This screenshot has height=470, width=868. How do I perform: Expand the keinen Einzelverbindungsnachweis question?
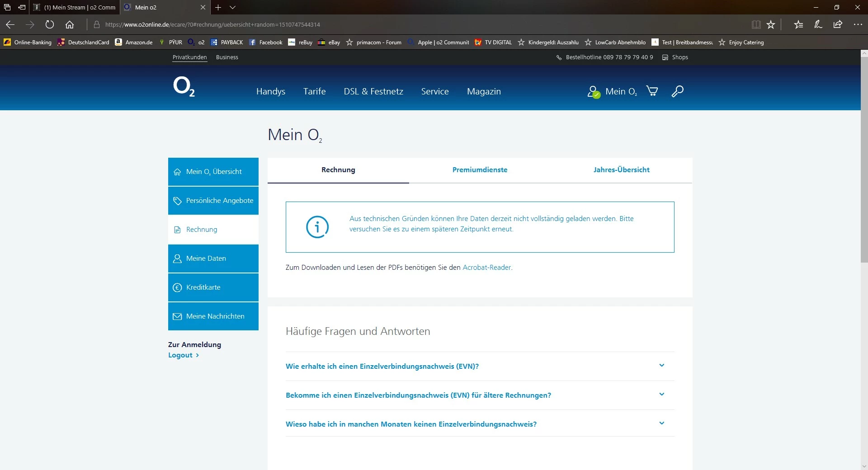(480, 424)
